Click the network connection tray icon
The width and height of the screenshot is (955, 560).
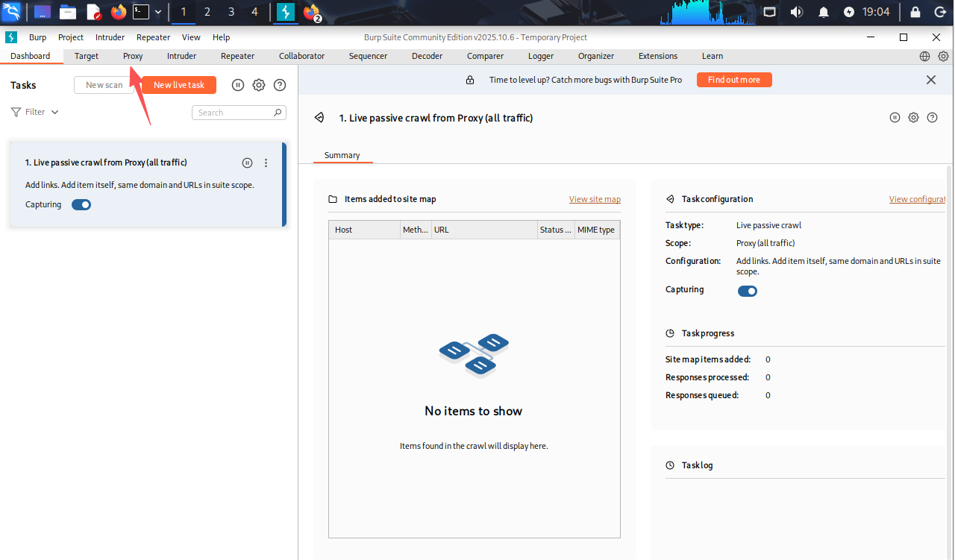769,12
